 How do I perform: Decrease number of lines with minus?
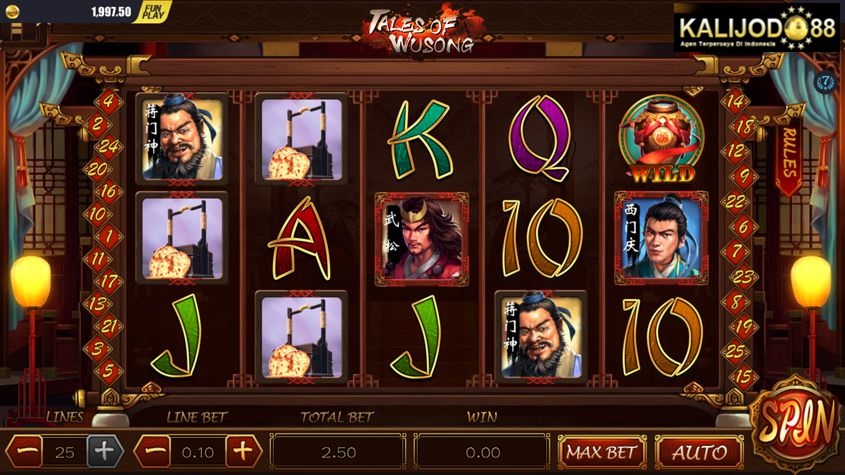[x=25, y=451]
